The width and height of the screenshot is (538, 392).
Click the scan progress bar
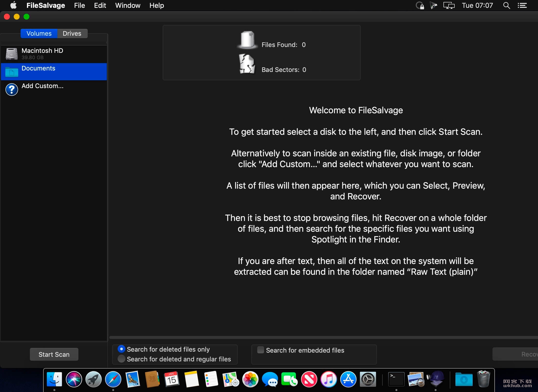tap(323, 337)
